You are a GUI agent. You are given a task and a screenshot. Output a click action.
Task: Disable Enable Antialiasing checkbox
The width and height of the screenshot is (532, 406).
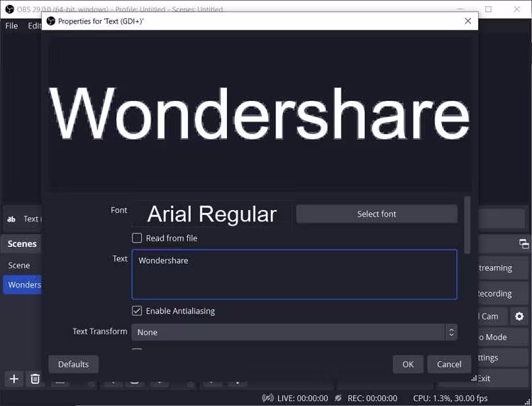click(137, 311)
